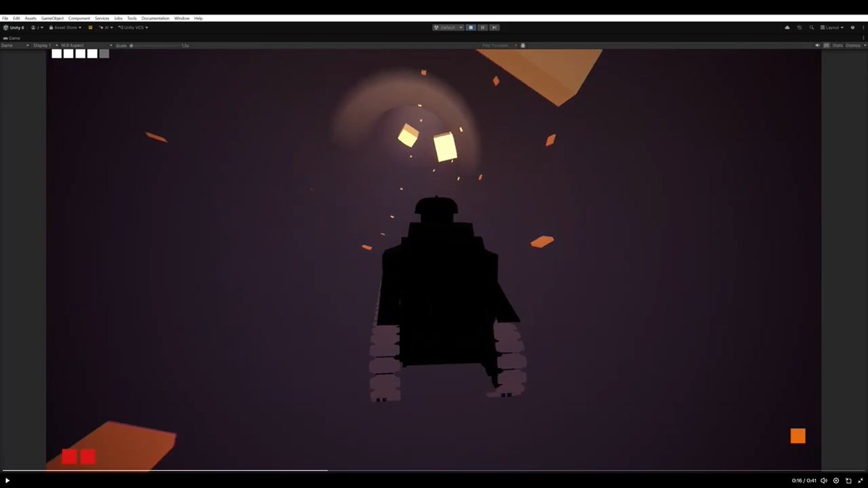Image resolution: width=868 pixels, height=488 pixels.
Task: Mute the video volume
Action: point(824,480)
